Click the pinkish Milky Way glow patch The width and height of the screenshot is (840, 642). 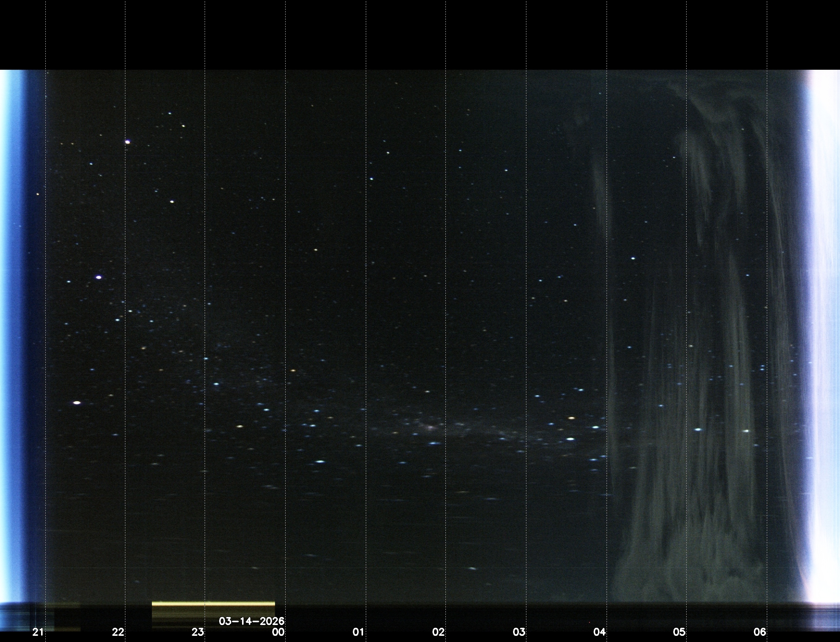431,427
